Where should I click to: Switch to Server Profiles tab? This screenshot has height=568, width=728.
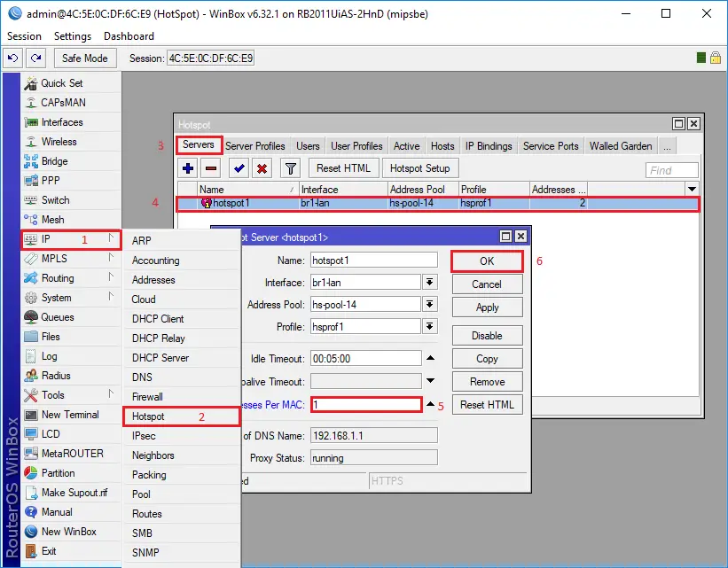[x=255, y=146]
